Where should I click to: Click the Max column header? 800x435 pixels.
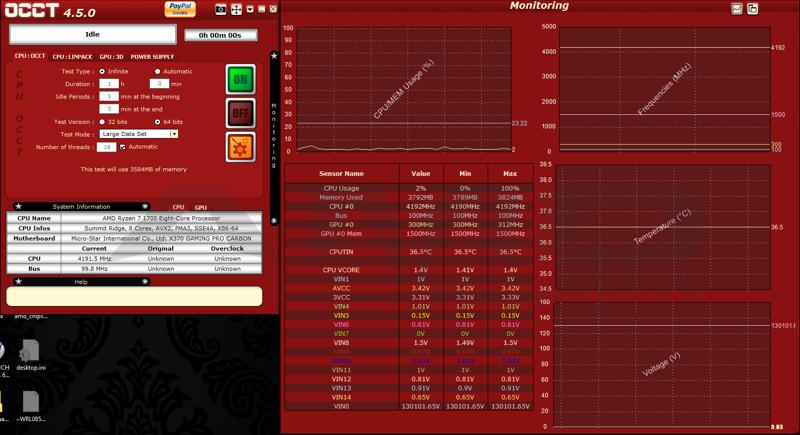[x=510, y=173]
